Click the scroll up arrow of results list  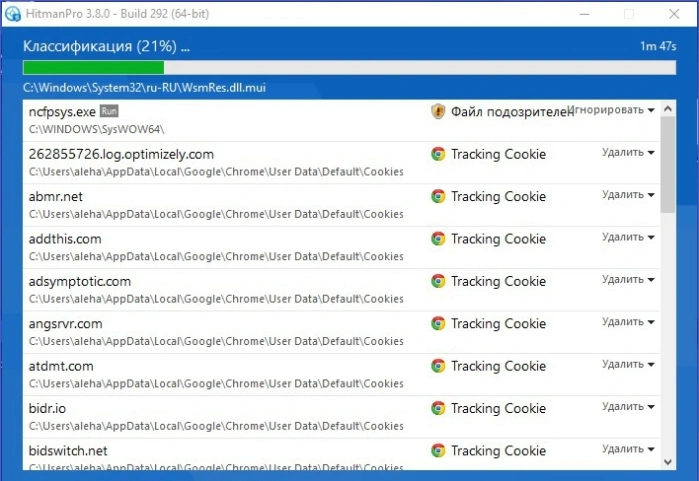(x=667, y=108)
